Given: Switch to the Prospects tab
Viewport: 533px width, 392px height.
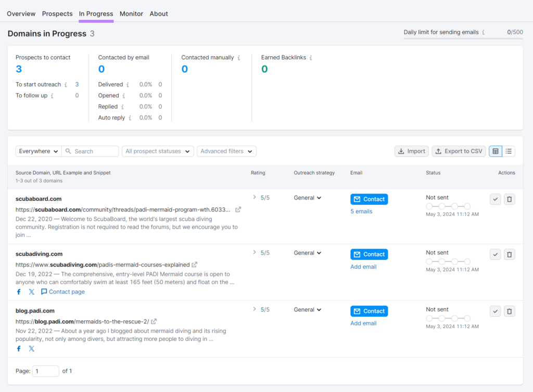Looking at the screenshot, I should pyautogui.click(x=57, y=14).
